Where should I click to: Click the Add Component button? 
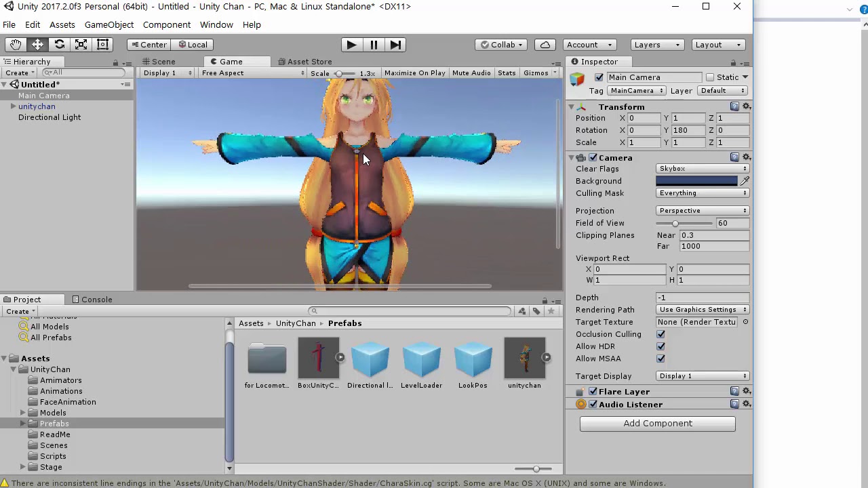pyautogui.click(x=658, y=424)
